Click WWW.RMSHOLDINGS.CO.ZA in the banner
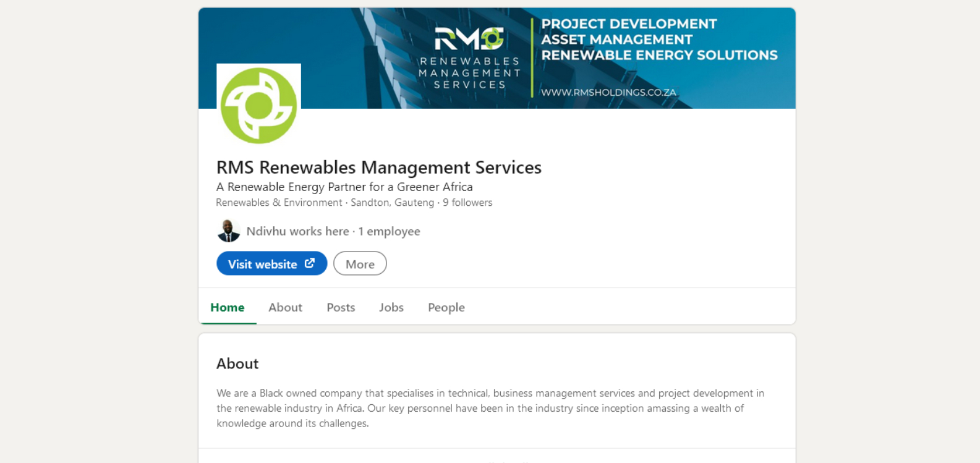 point(608,92)
